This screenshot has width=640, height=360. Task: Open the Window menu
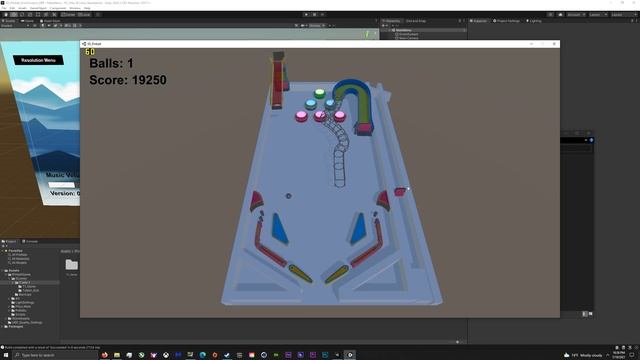click(75, 8)
